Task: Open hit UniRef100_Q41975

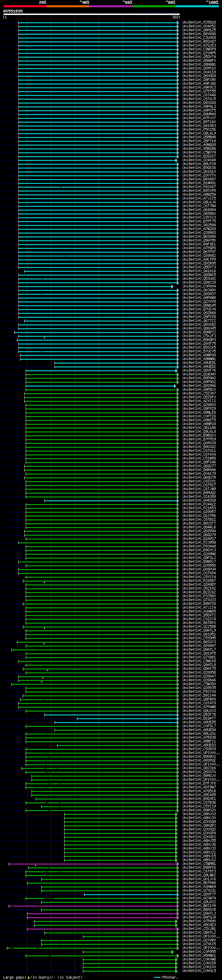Action: [199, 654]
